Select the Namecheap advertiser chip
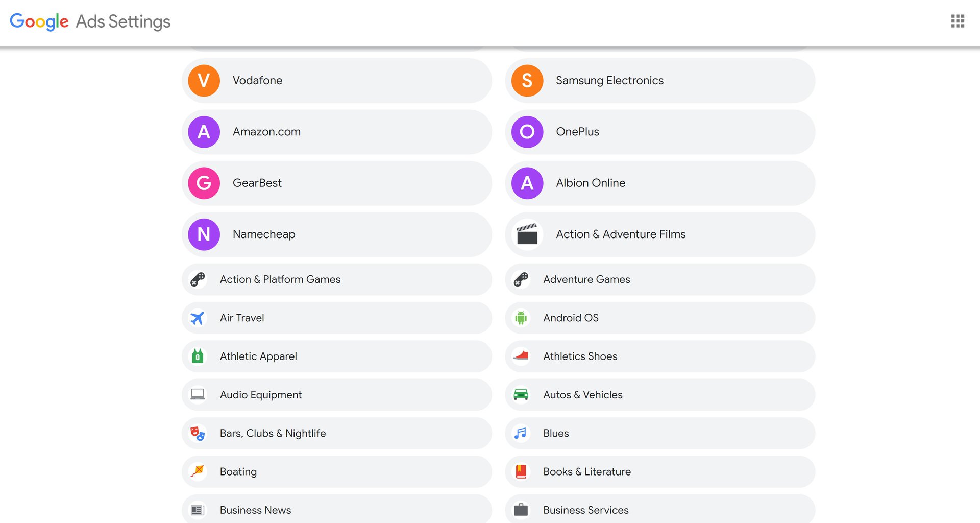The width and height of the screenshot is (980, 523). (337, 234)
